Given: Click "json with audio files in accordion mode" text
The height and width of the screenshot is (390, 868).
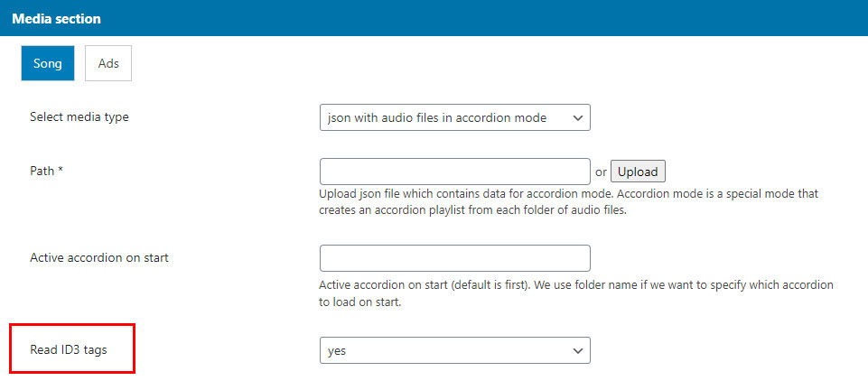Looking at the screenshot, I should pyautogui.click(x=437, y=117).
